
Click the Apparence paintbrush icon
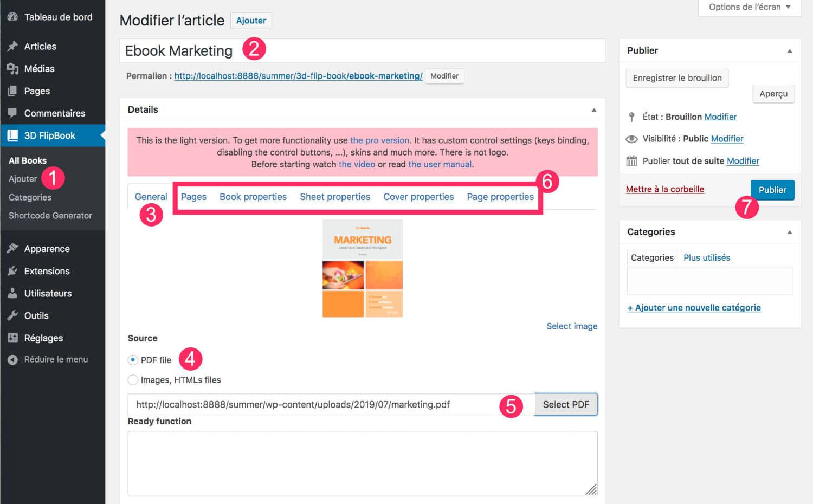(x=12, y=249)
